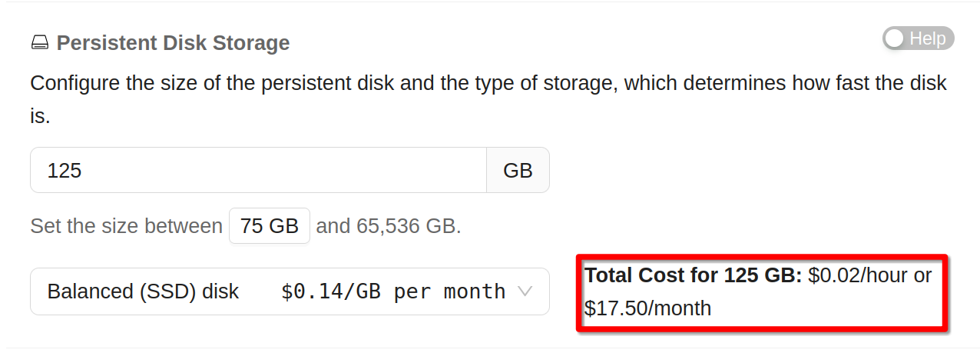Click the disk icon beside Persistent Disk Storage
Screen dimensions: 980x353
click(x=39, y=43)
